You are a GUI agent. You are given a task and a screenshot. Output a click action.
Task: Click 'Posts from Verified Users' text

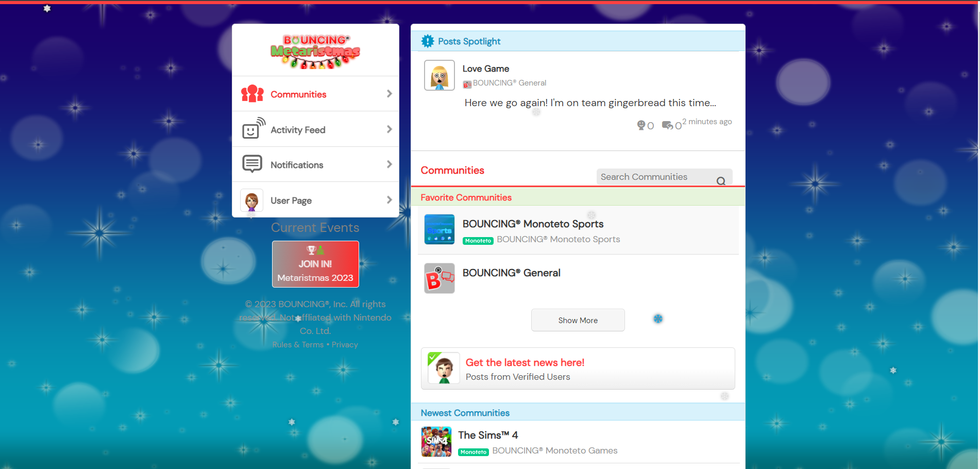pyautogui.click(x=518, y=377)
